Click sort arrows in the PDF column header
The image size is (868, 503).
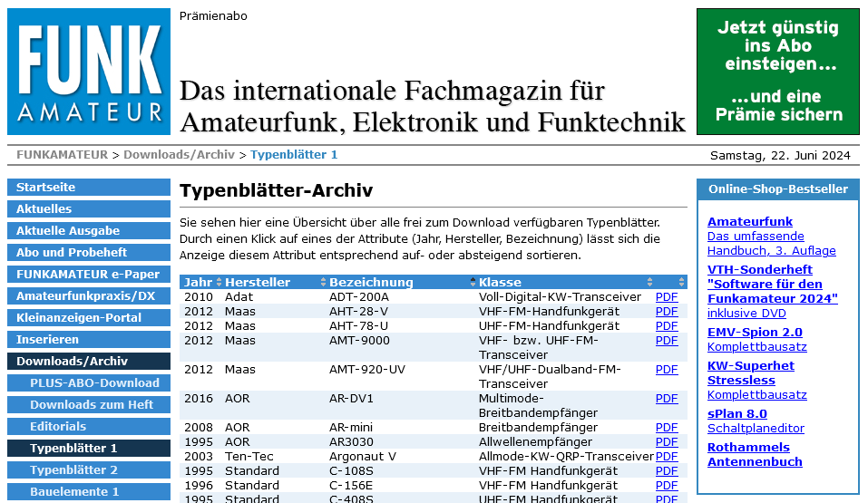point(681,282)
